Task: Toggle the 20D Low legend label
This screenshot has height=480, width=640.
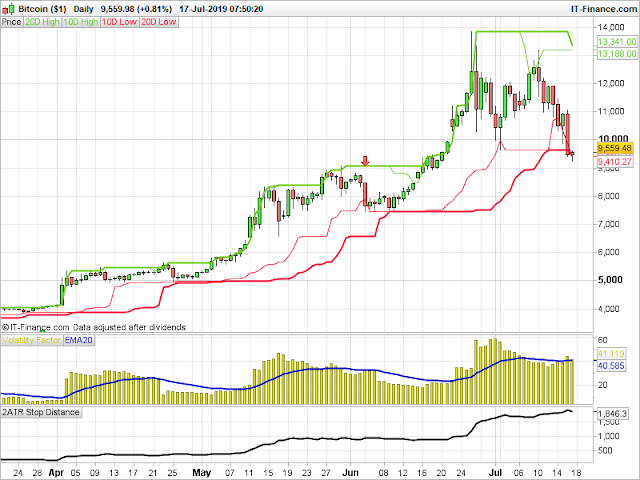Action: 158,22
